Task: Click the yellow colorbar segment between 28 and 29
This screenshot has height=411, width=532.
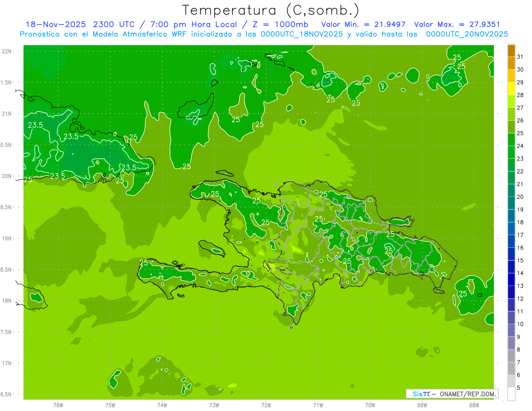Action: point(511,89)
